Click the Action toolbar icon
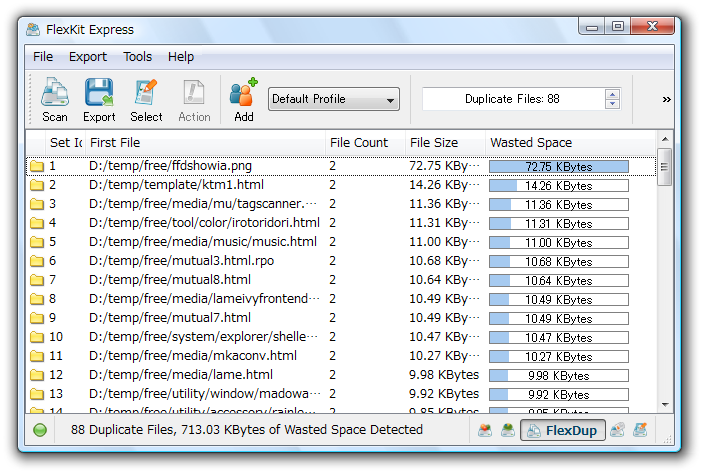 [x=194, y=92]
